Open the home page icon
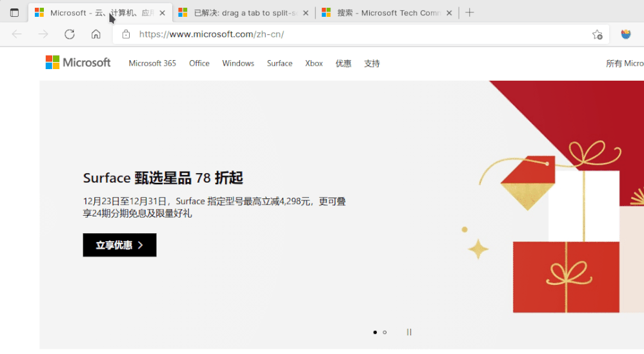This screenshot has width=644, height=354. click(x=96, y=34)
